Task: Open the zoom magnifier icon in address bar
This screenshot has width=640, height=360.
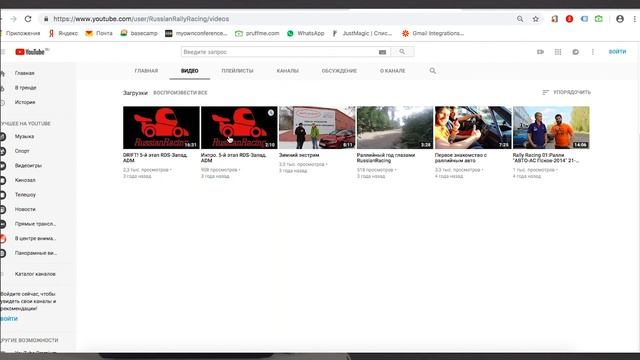Action: tap(520, 19)
